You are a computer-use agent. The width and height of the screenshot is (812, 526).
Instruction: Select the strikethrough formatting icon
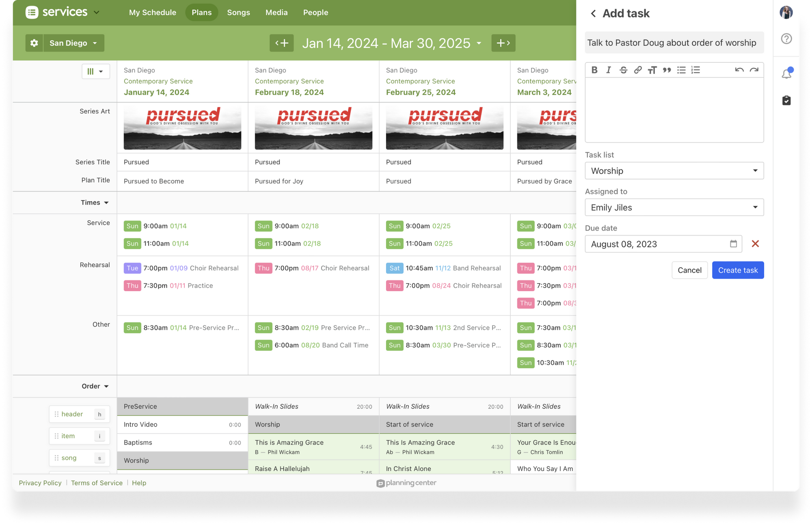tap(623, 69)
